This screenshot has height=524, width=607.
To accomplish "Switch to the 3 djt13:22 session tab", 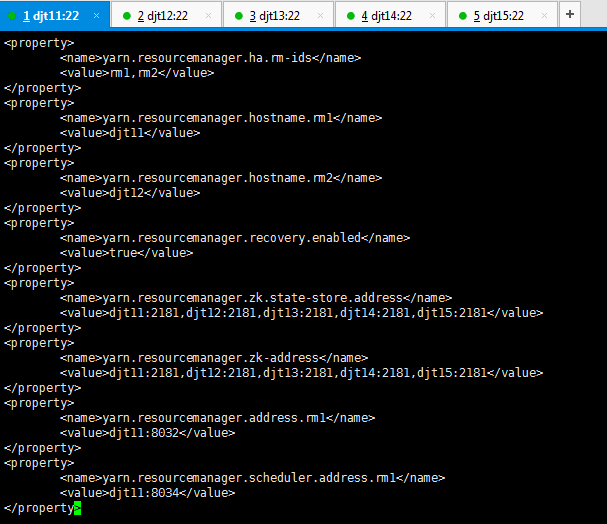I will (x=278, y=15).
